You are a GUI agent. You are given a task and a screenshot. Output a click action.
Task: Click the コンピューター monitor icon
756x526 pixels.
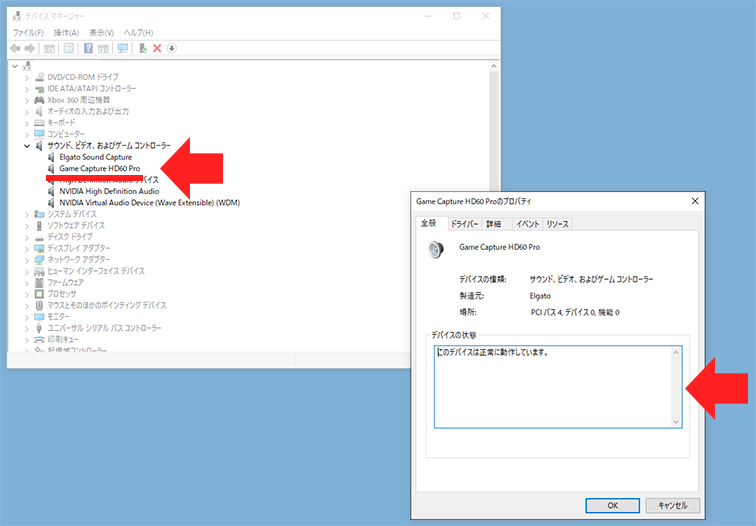coord(40,134)
